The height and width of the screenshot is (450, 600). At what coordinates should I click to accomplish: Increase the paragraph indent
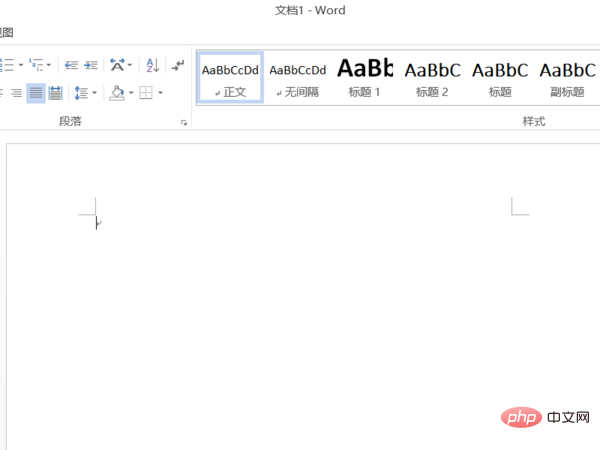click(91, 65)
